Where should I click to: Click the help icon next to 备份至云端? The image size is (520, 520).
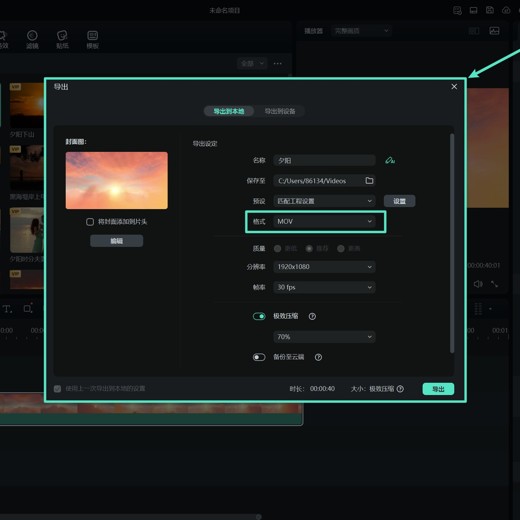pyautogui.click(x=318, y=357)
